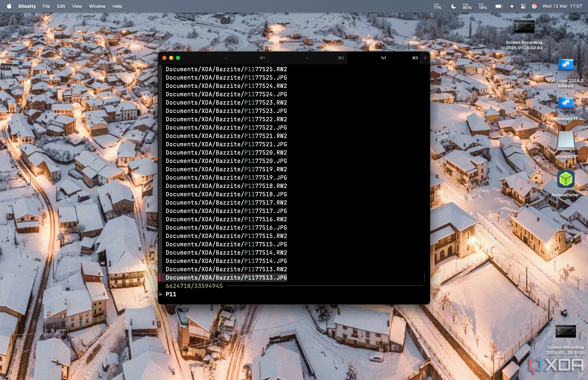
Task: Select Screen Recording 2025-01...20.51.35 desktop file
Action: click(x=566, y=340)
